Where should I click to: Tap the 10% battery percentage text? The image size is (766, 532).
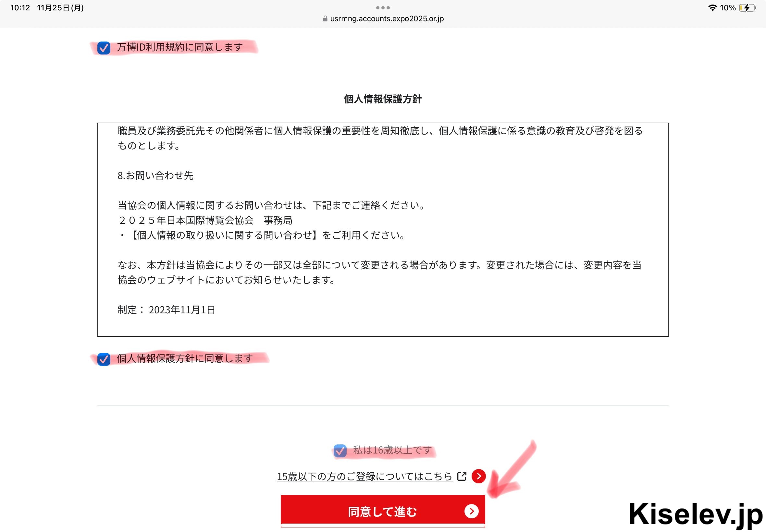coord(728,8)
